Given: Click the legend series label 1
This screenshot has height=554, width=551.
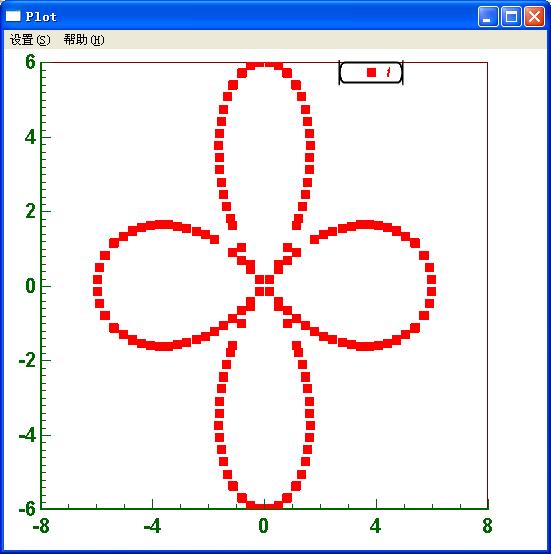Looking at the screenshot, I should click(388, 72).
